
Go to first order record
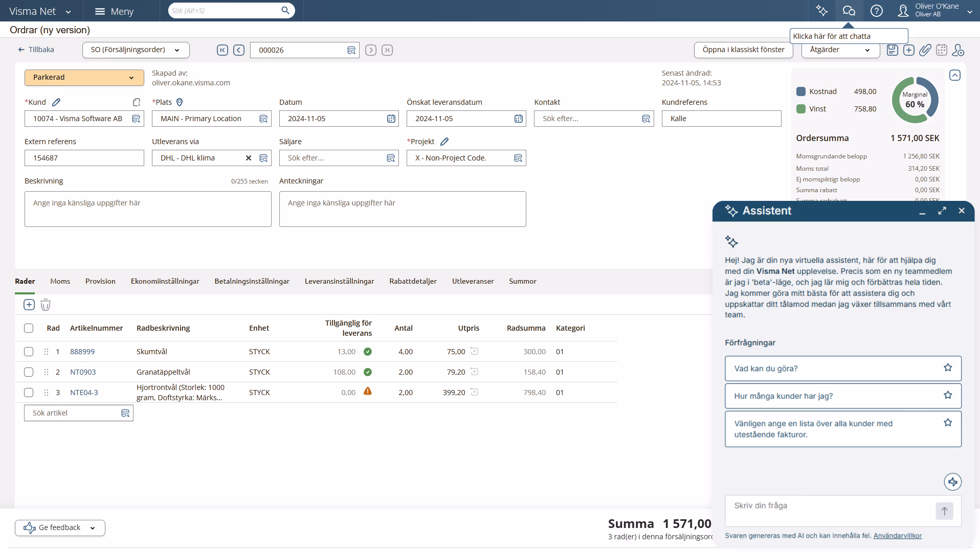click(222, 50)
